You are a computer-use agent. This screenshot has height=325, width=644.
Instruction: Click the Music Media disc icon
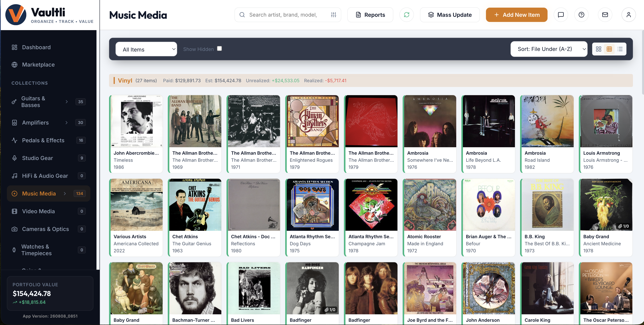(14, 193)
